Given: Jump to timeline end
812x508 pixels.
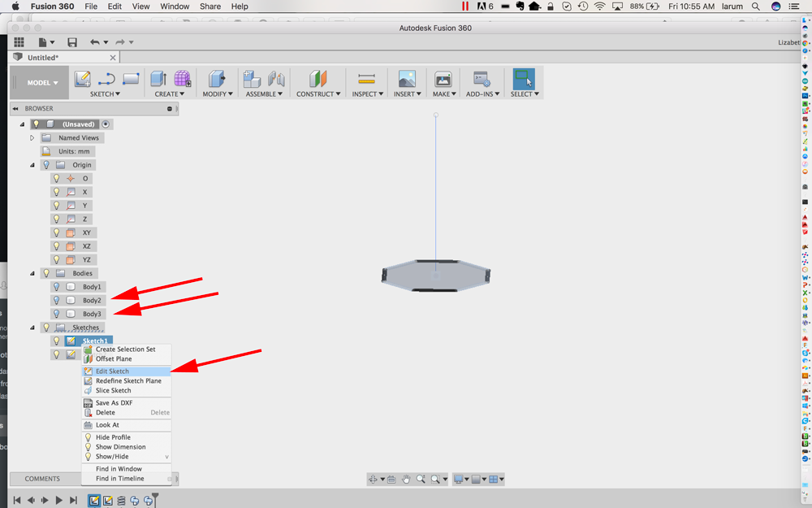Looking at the screenshot, I should click(x=73, y=500).
